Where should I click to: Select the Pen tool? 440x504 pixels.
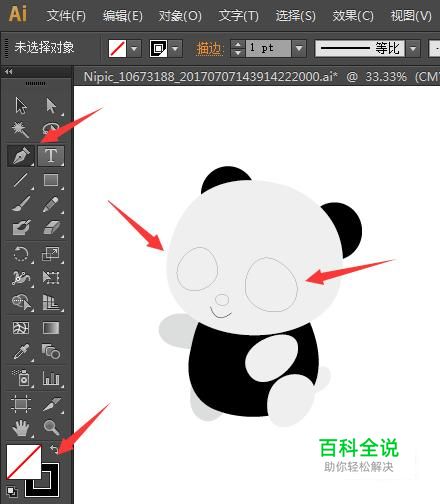point(21,156)
